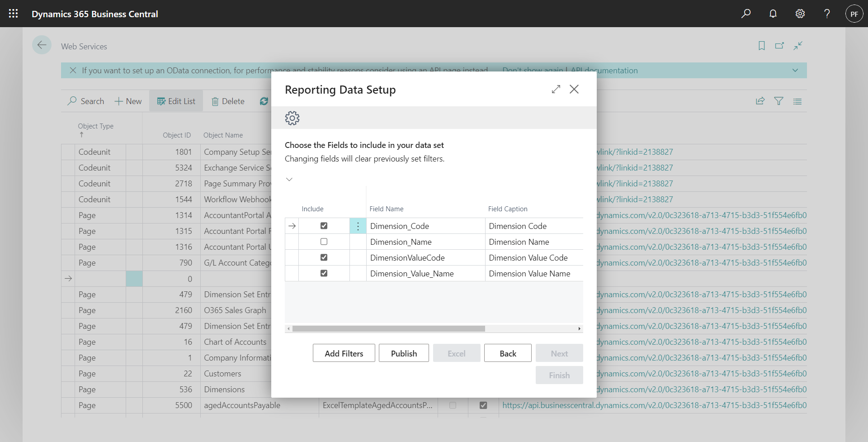The width and height of the screenshot is (868, 442).
Task: Uncheck Include for Dimension_Value_Name
Action: point(324,273)
